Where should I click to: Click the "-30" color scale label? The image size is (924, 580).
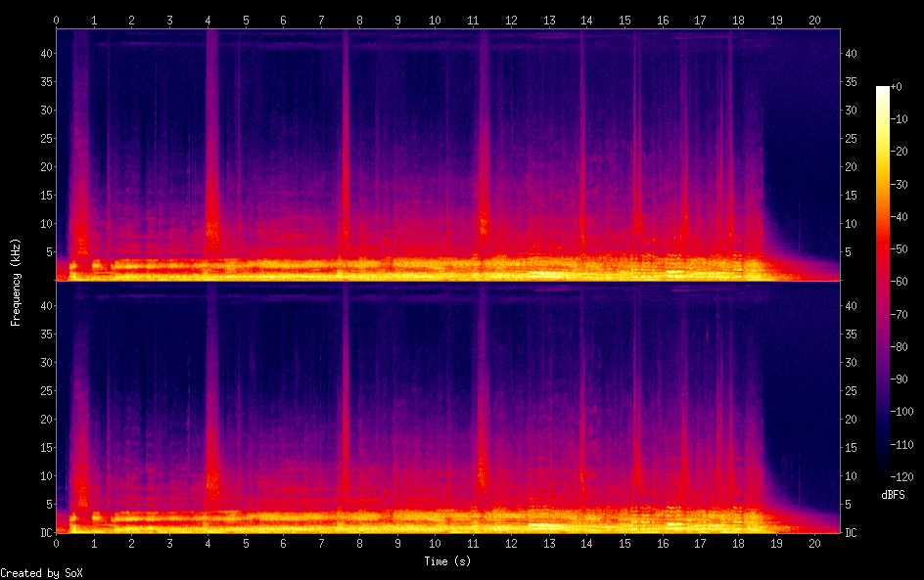click(899, 184)
